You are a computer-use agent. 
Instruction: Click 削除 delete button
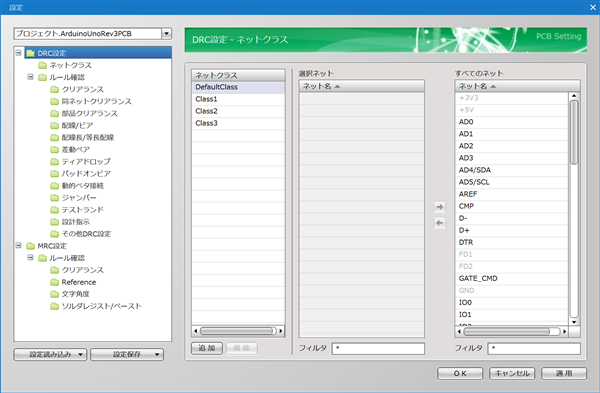click(242, 348)
